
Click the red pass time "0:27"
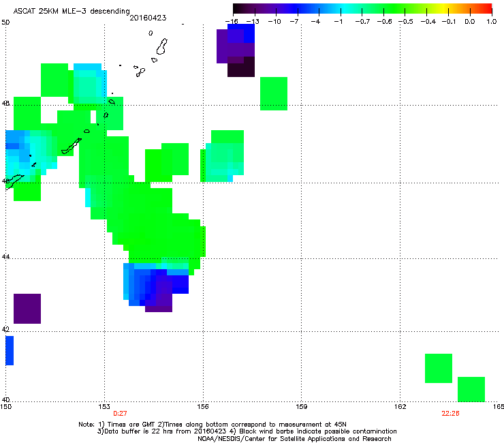pyautogui.click(x=120, y=414)
